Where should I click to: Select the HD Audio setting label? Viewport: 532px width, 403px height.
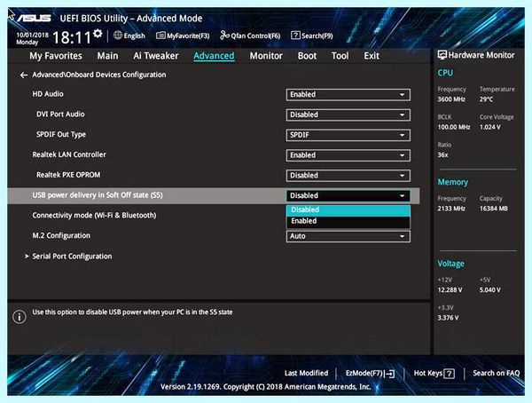48,94
